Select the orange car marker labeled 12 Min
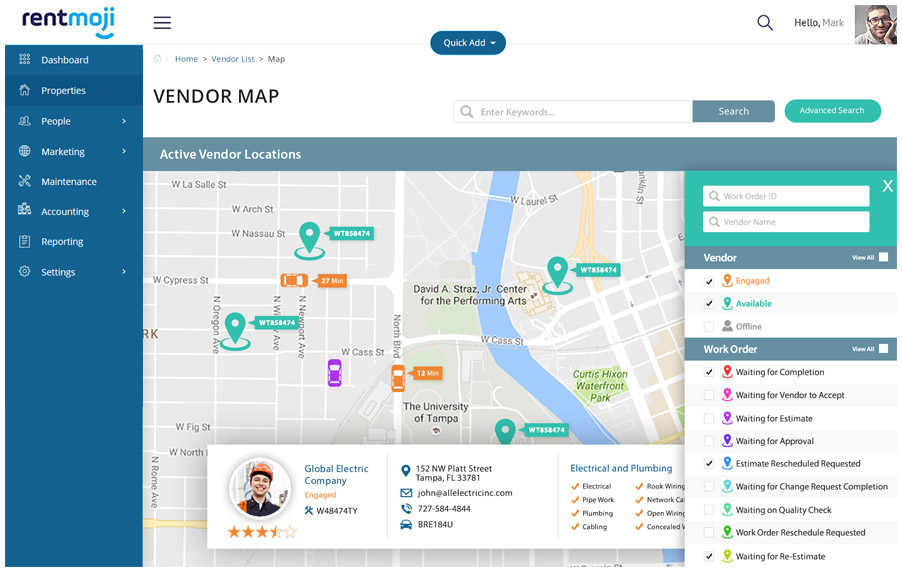Viewport: 902px width, 572px height. 398,378
